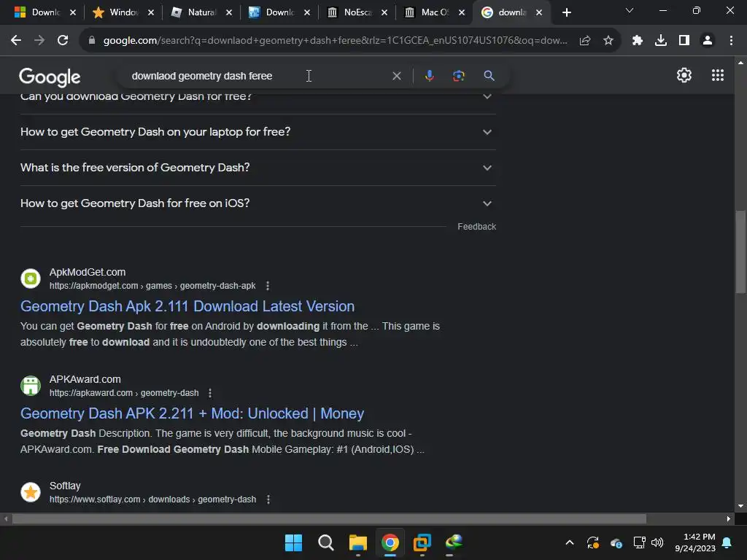Screen dimensions: 747x560
Task: Close the 'Natural' tab
Action: tap(228, 12)
